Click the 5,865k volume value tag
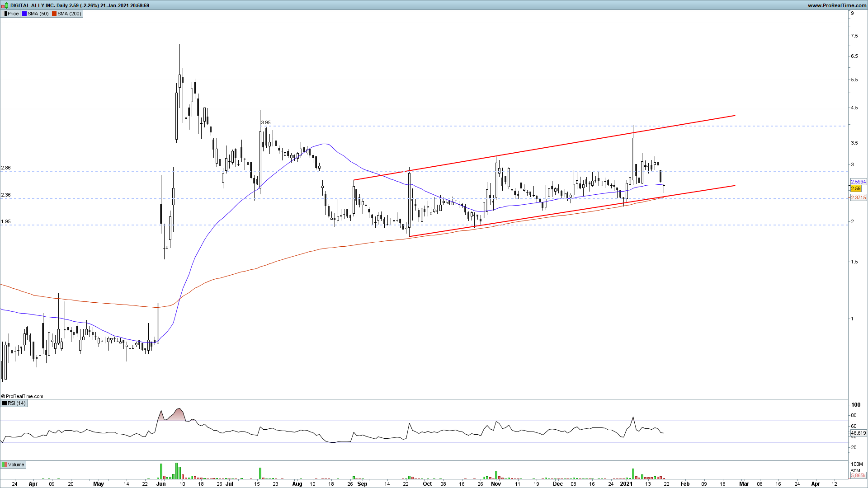Viewport: 868px width, 488px height. click(858, 475)
